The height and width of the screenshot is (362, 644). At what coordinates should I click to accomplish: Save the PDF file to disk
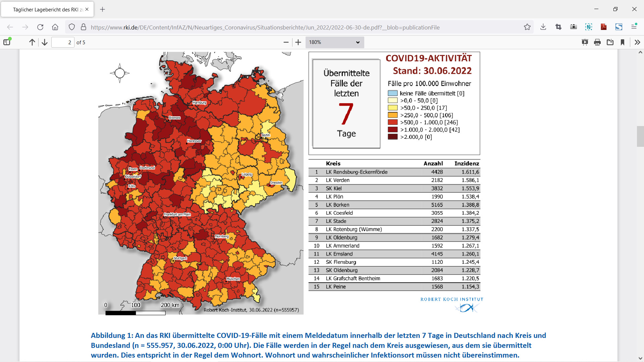click(x=610, y=42)
